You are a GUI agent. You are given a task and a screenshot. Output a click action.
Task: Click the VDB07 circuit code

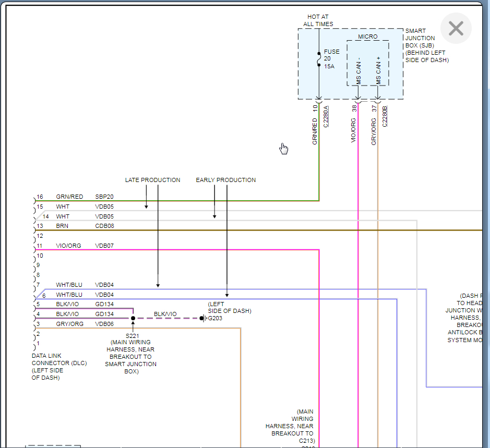(x=104, y=245)
